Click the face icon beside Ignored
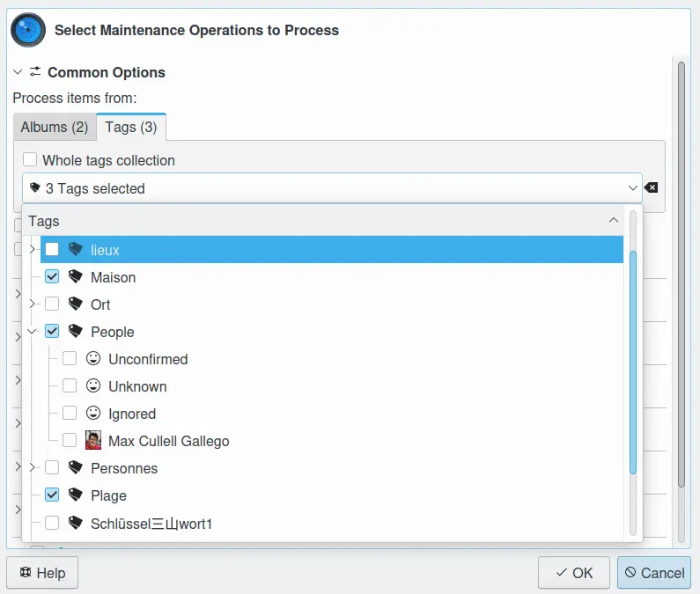This screenshot has width=700, height=594. point(93,414)
